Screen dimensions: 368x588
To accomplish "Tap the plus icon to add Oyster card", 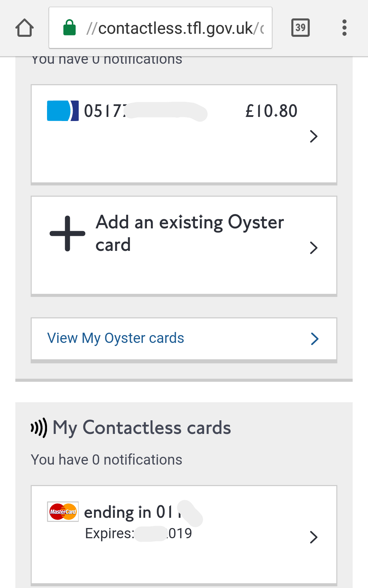I will pyautogui.click(x=67, y=233).
